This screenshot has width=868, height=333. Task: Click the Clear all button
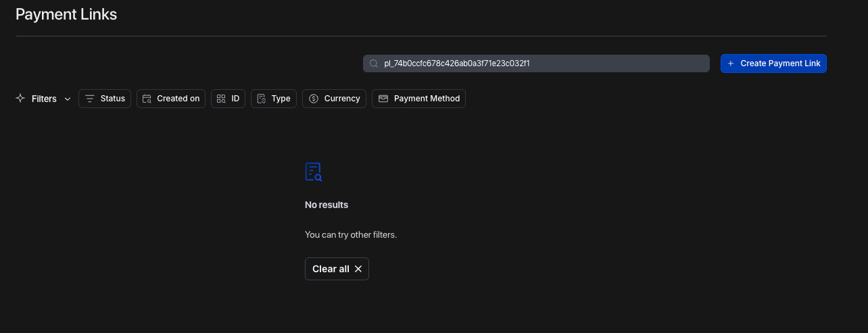coord(337,269)
